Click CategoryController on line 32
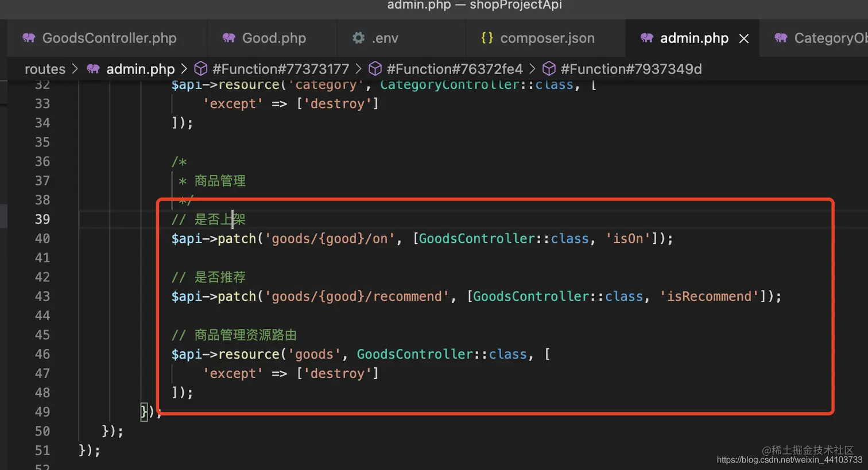The width and height of the screenshot is (868, 470). pyautogui.click(x=449, y=85)
